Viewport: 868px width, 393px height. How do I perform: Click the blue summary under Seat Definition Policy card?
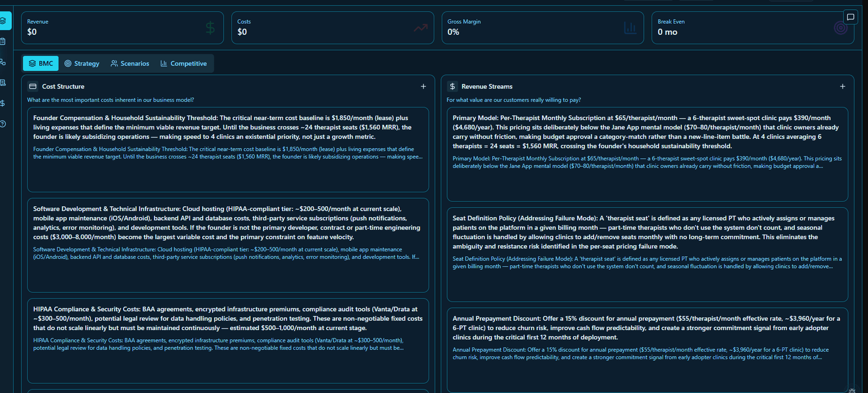click(647, 263)
